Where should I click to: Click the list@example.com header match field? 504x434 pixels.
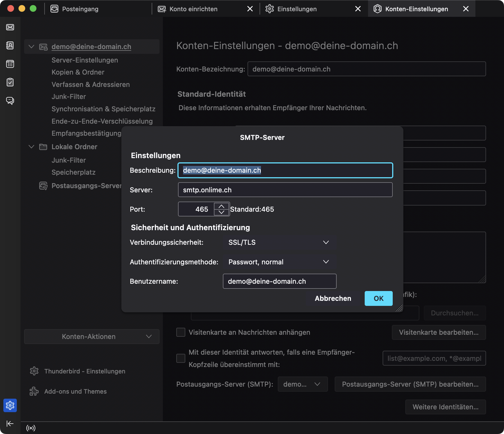click(x=434, y=358)
